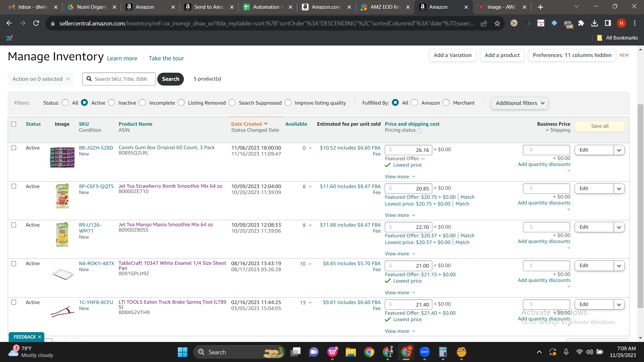Open the Windows Start menu
644x362 pixels.
[x=182, y=352]
